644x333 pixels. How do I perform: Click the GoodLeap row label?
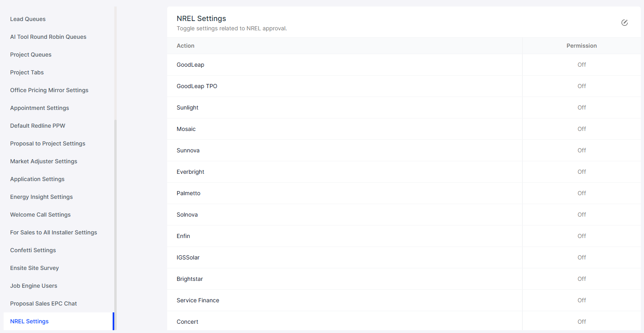click(x=190, y=65)
